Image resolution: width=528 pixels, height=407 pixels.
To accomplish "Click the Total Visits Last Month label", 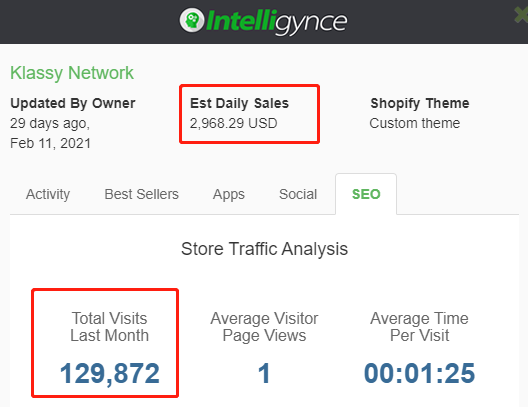I will pos(109,327).
